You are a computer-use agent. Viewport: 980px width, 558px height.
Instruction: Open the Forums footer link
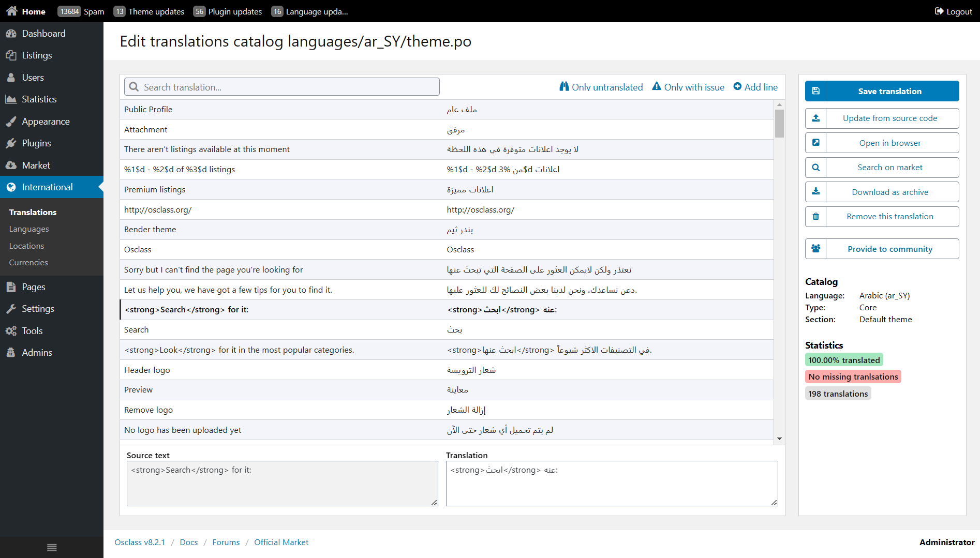click(226, 542)
